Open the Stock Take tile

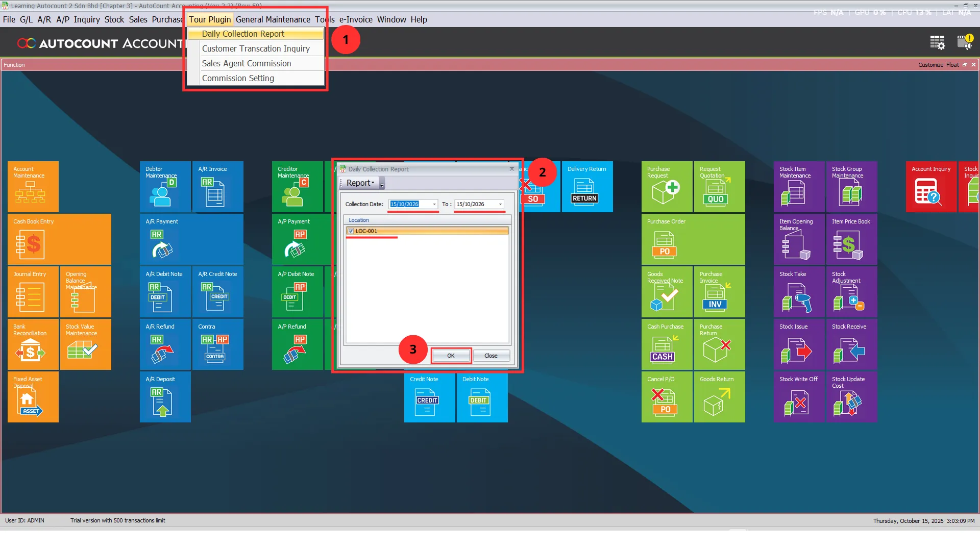click(799, 292)
